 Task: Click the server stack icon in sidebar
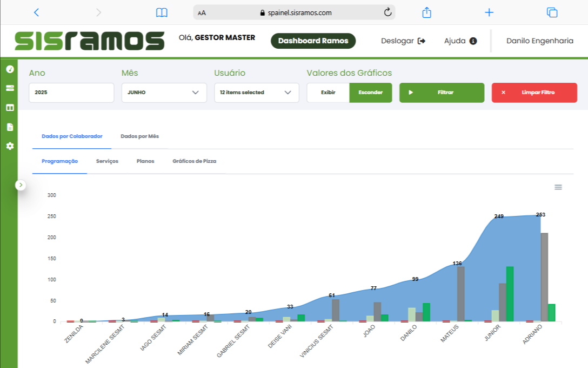click(9, 88)
